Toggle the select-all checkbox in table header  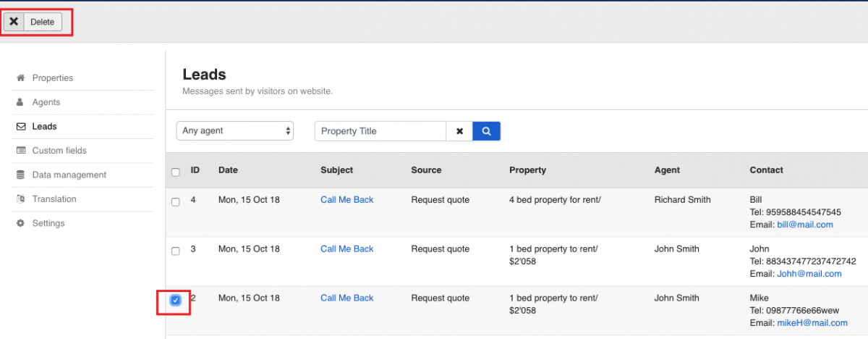pyautogui.click(x=175, y=172)
